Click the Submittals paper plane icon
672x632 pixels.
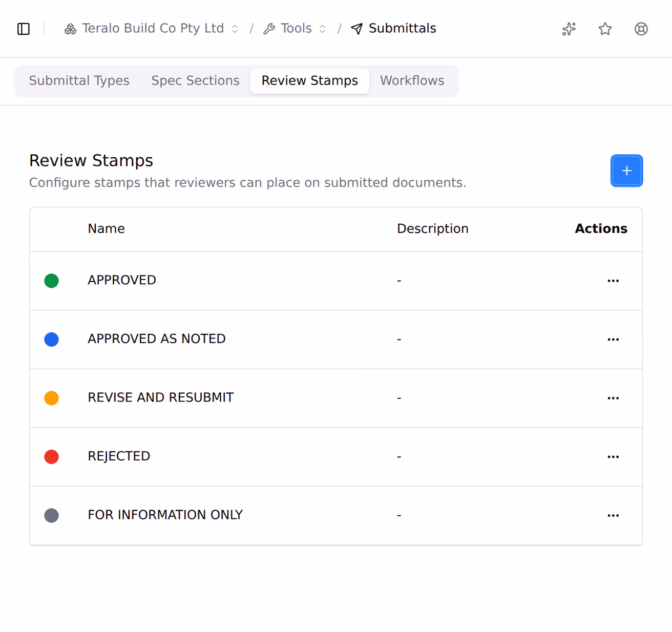pos(357,29)
